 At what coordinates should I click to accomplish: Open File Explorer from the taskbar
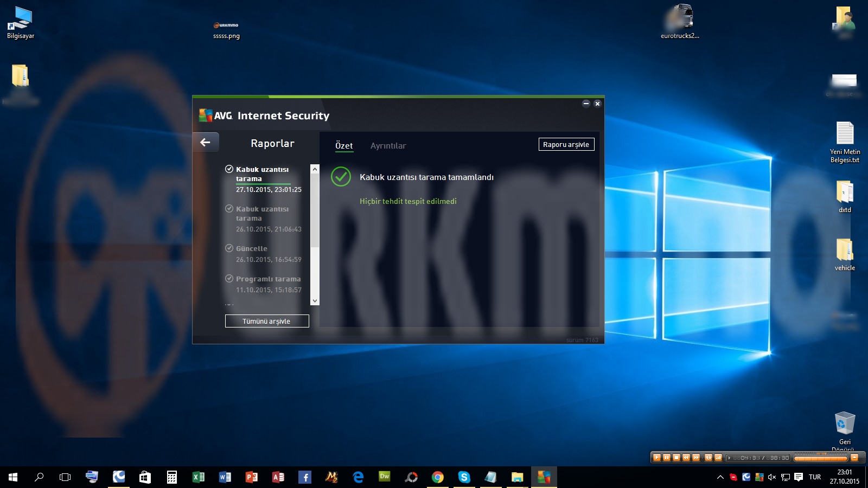point(517,477)
